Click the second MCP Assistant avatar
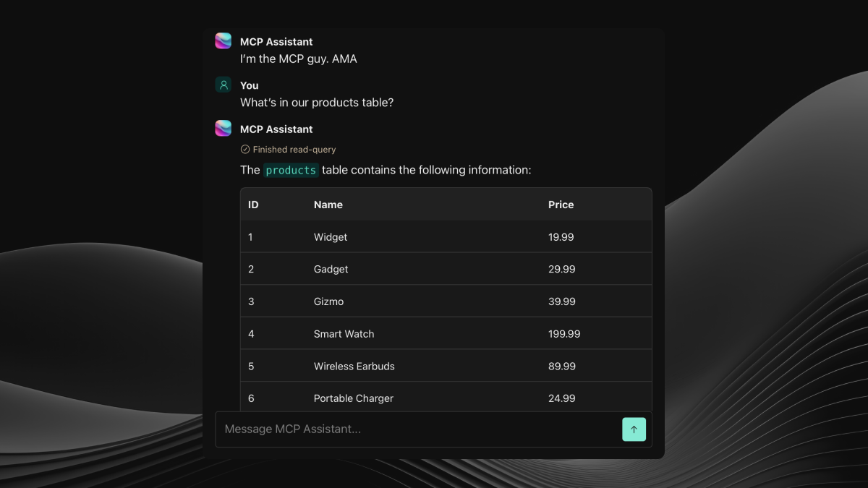The image size is (868, 488). pyautogui.click(x=223, y=129)
